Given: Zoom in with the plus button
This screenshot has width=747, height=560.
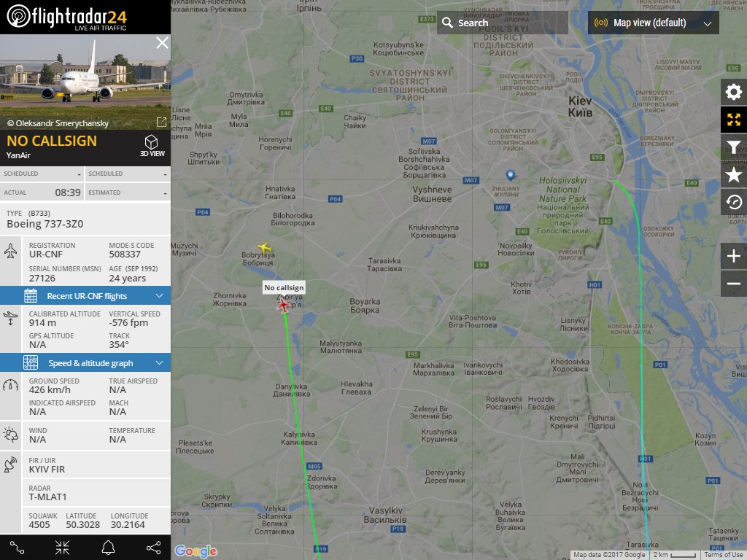Looking at the screenshot, I should pos(734,256).
